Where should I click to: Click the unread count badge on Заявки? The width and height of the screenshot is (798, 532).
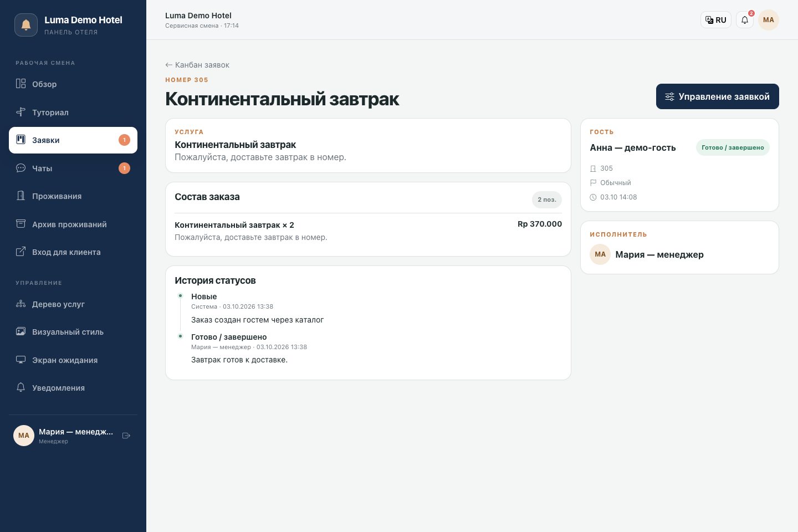pyautogui.click(x=124, y=140)
